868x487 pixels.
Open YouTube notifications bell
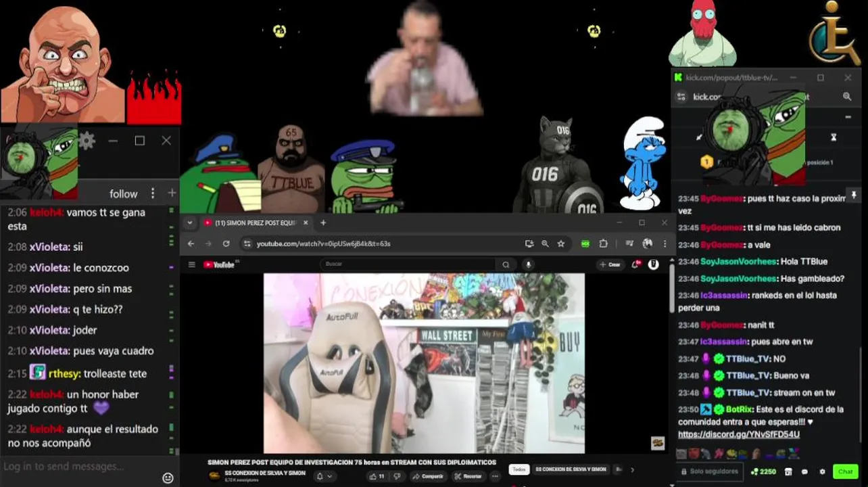637,264
